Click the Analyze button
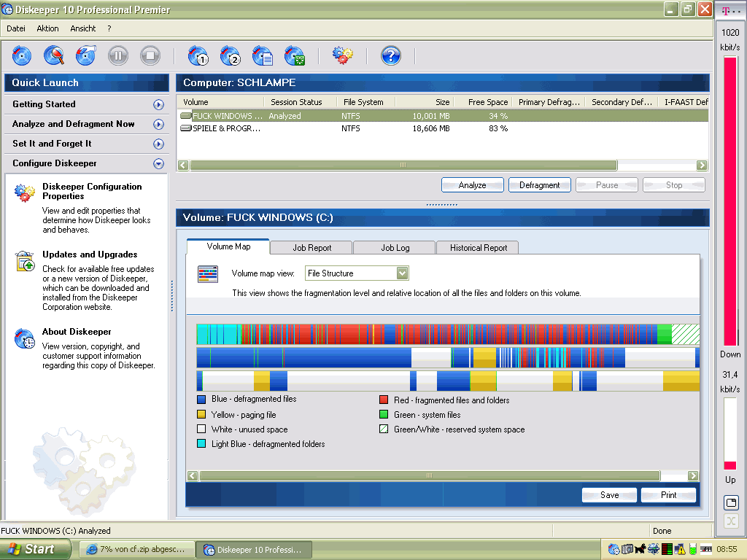 click(472, 185)
